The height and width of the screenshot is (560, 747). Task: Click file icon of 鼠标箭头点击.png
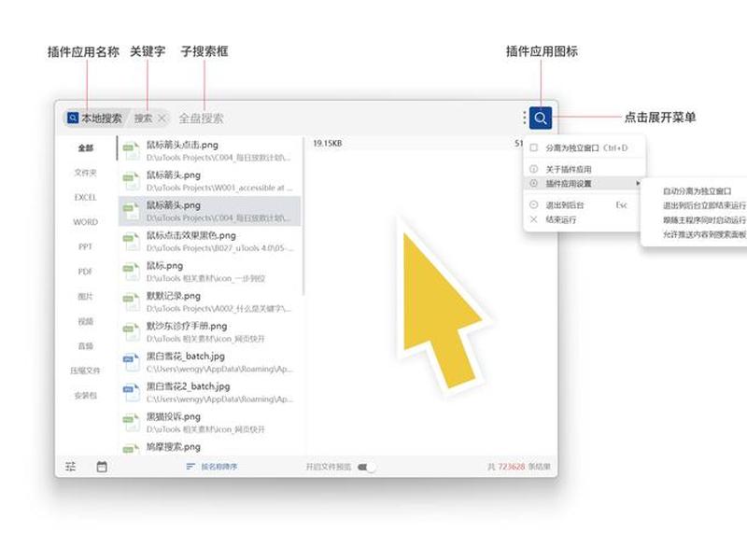click(x=131, y=151)
